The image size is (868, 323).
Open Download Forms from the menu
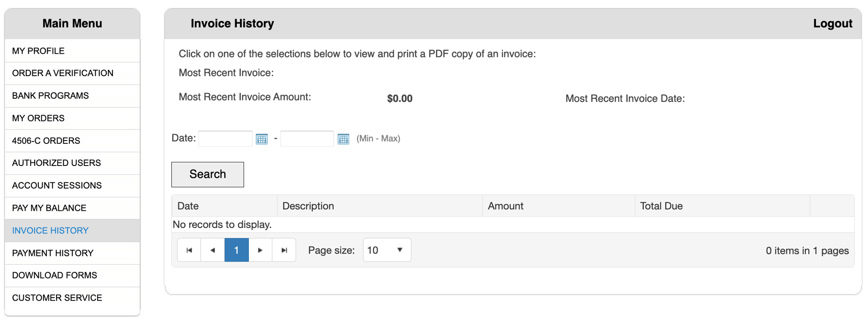(x=54, y=275)
